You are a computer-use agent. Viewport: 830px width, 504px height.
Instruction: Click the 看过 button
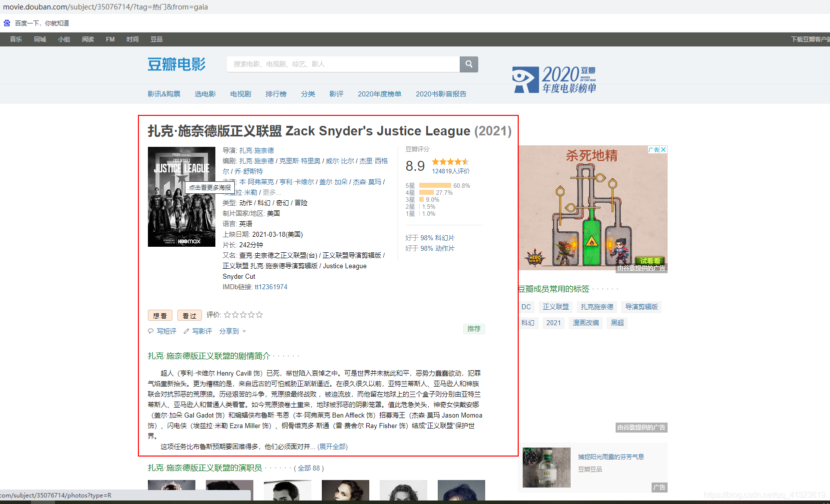point(189,315)
